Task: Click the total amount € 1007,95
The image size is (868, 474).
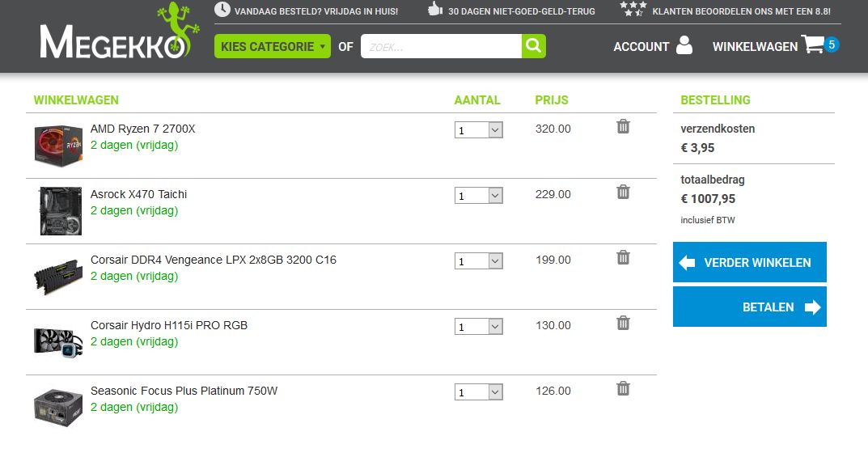Action: coord(708,199)
